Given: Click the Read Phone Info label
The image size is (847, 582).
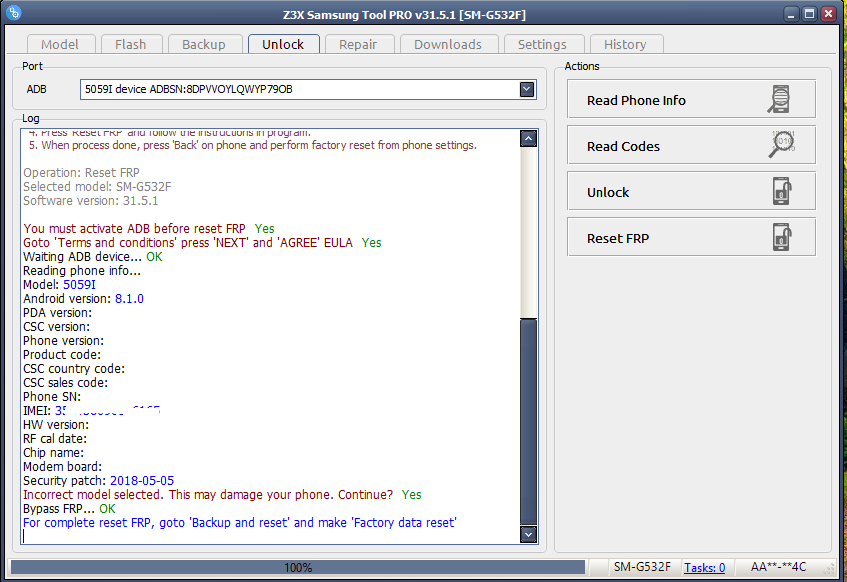Looking at the screenshot, I should coord(636,101).
